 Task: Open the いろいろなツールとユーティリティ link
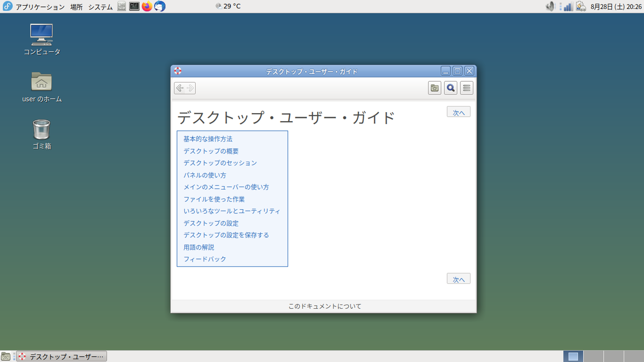(232, 211)
